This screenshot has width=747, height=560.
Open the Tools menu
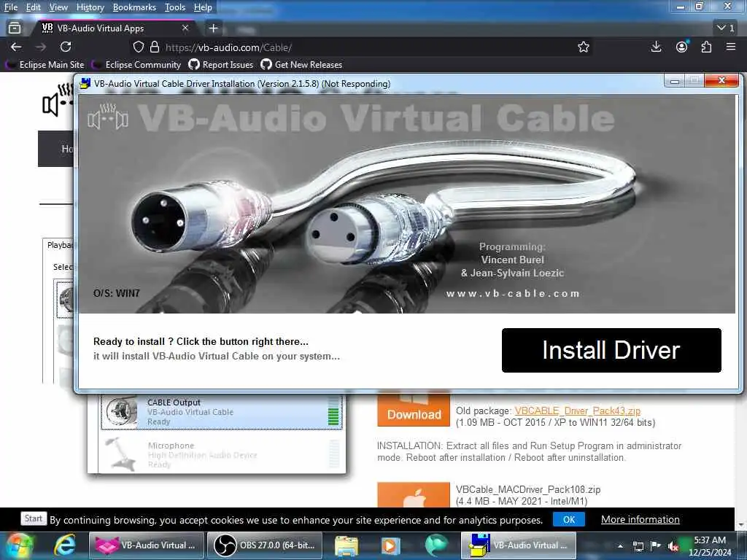175,7
